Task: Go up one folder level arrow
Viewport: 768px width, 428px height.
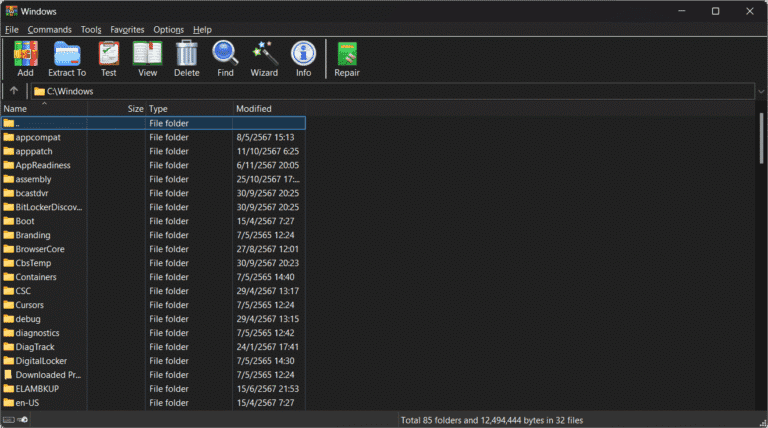Action: pyautogui.click(x=14, y=91)
